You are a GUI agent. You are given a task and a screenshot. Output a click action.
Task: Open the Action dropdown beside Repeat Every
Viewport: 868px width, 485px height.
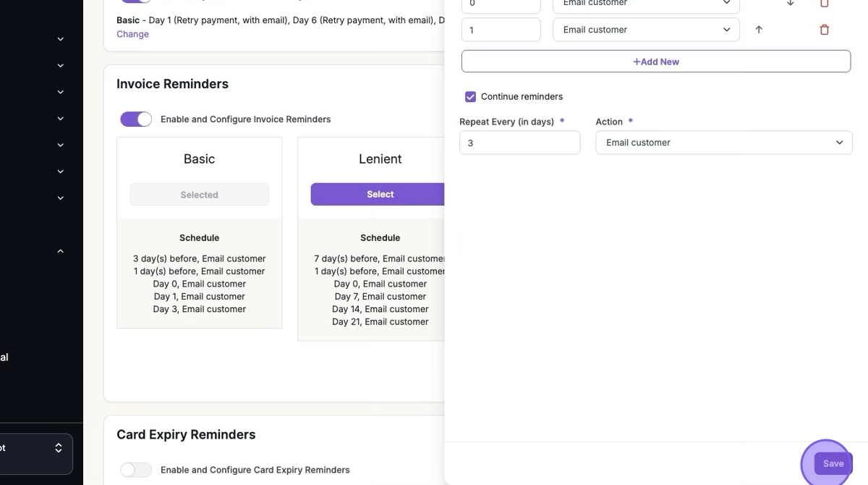723,143
